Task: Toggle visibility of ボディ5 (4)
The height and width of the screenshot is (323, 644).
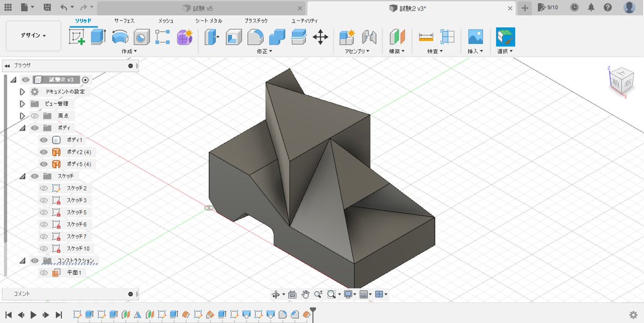Action: point(44,164)
